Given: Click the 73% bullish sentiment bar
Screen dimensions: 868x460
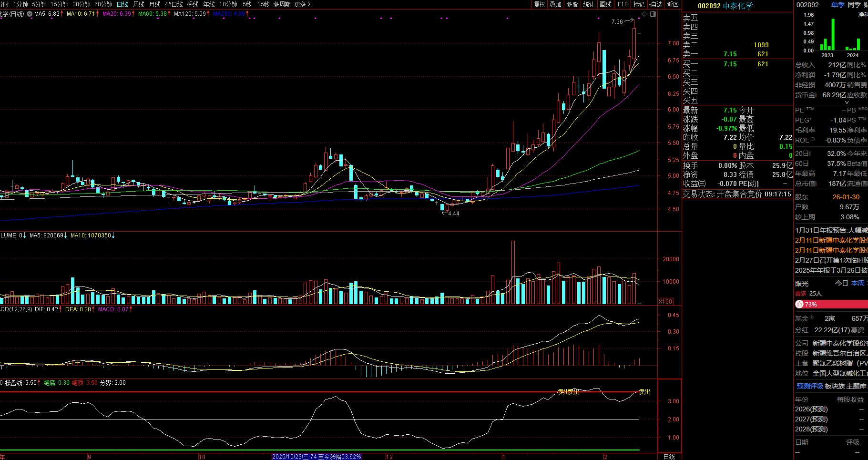Looking at the screenshot, I should [831, 304].
